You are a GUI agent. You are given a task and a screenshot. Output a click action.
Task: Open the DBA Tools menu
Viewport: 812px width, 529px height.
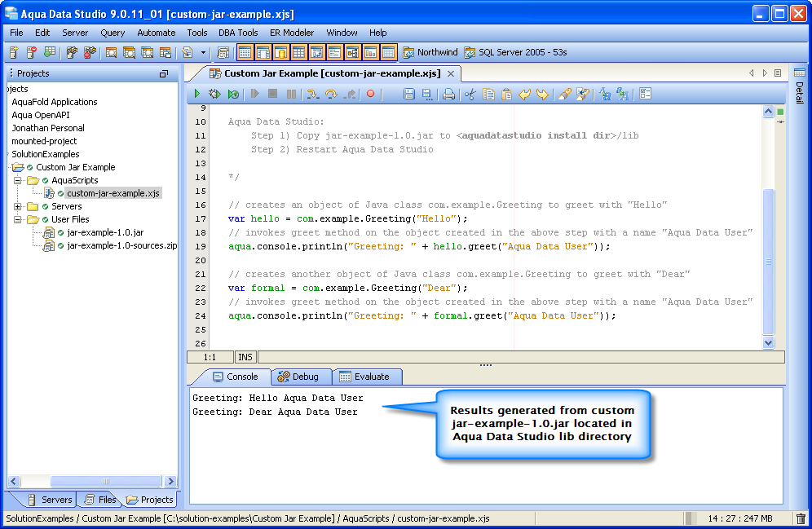tap(238, 33)
